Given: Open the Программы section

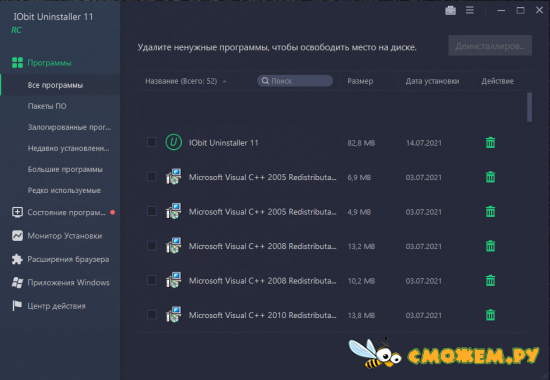Looking at the screenshot, I should coord(49,63).
